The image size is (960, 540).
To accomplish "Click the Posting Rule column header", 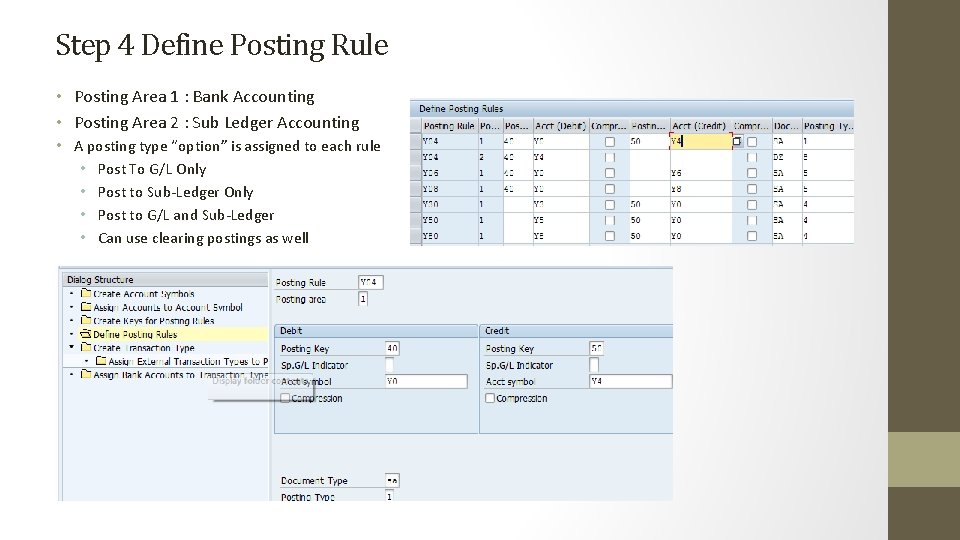I will click(449, 126).
